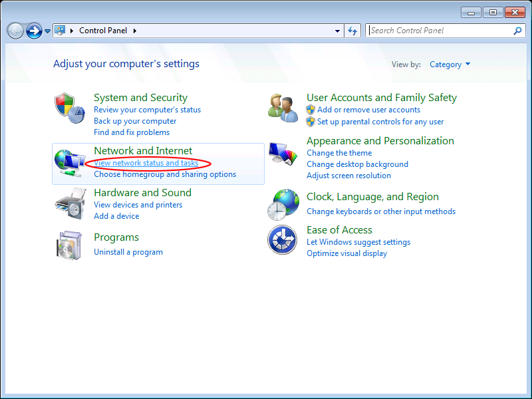Open Review your computer's status
The image size is (532, 399).
[147, 110]
